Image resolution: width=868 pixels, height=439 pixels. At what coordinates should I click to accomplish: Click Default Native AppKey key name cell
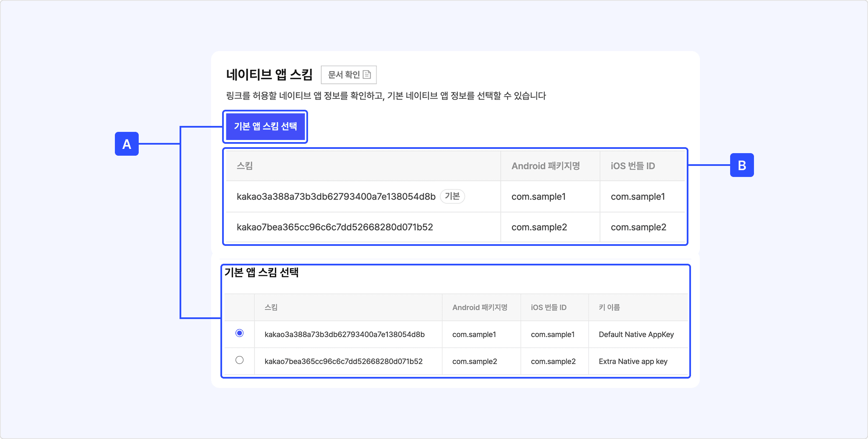[636, 334]
